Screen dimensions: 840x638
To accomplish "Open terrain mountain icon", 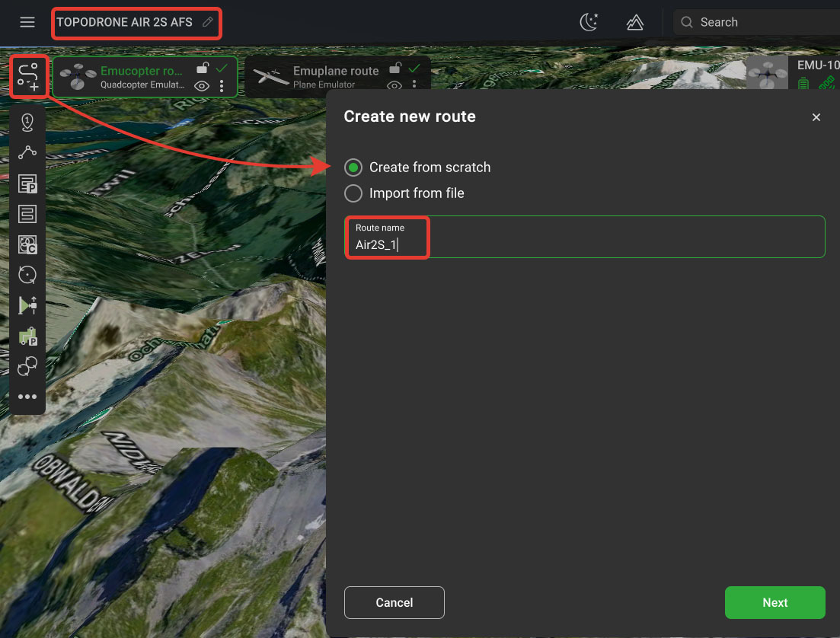I will tap(635, 22).
